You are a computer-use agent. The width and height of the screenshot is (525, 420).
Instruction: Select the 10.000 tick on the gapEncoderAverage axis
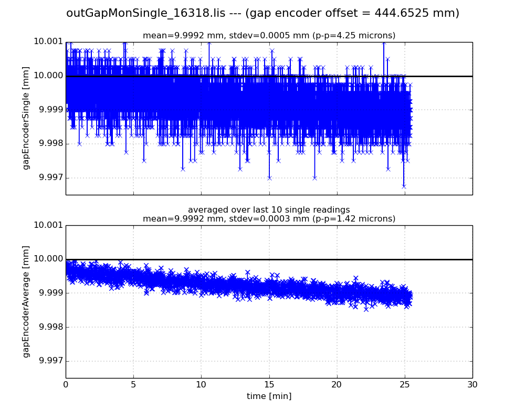coord(48,259)
